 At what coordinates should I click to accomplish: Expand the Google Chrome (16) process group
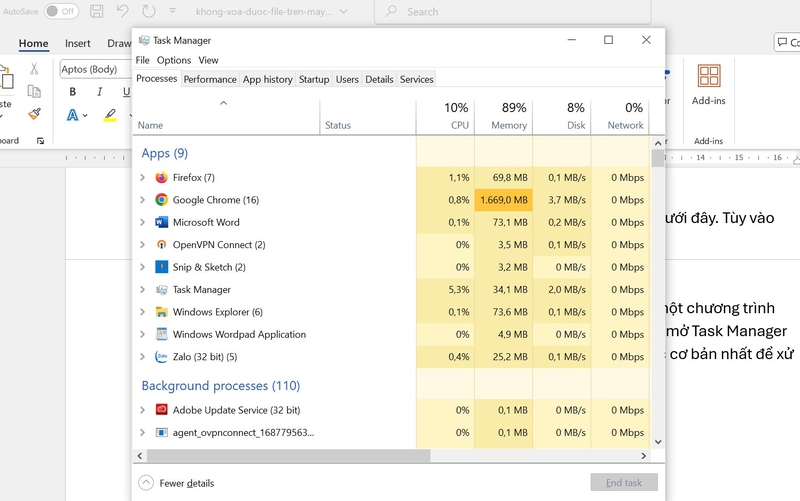[x=142, y=200]
